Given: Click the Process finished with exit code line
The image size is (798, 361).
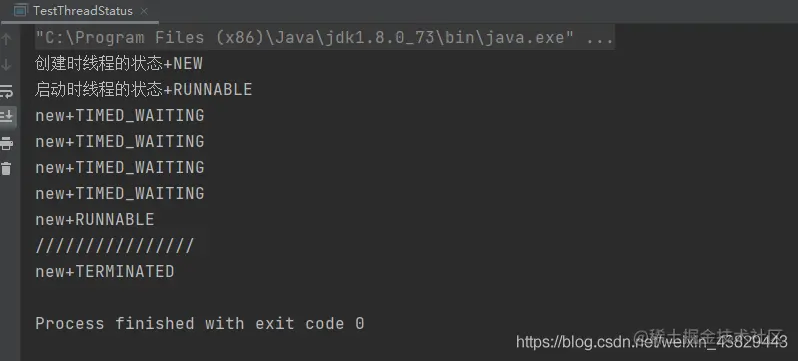Looking at the screenshot, I should click(x=200, y=323).
